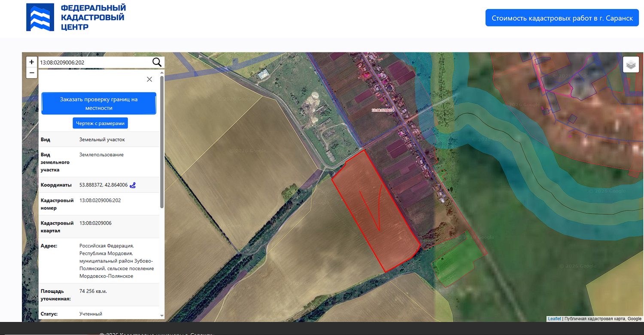The height and width of the screenshot is (335, 644).
Task: Click the status value Учтенный
Action: click(x=91, y=314)
